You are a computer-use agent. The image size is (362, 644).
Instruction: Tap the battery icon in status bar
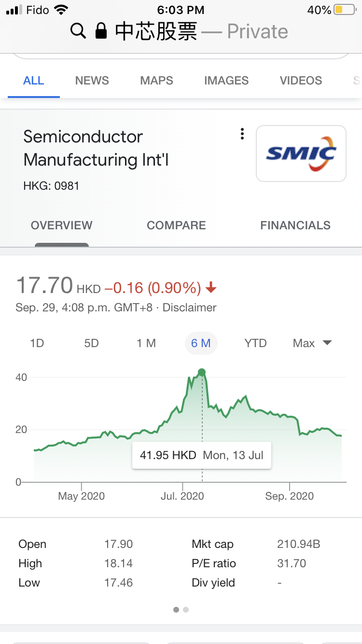tap(345, 10)
